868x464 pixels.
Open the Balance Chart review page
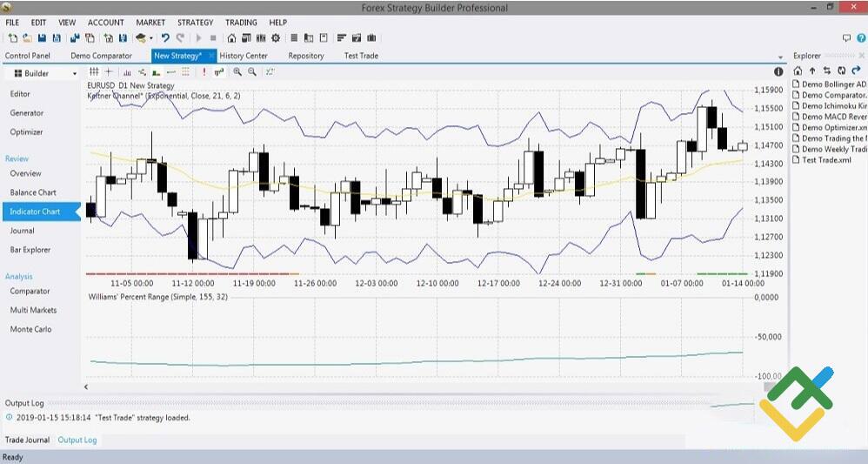[33, 192]
